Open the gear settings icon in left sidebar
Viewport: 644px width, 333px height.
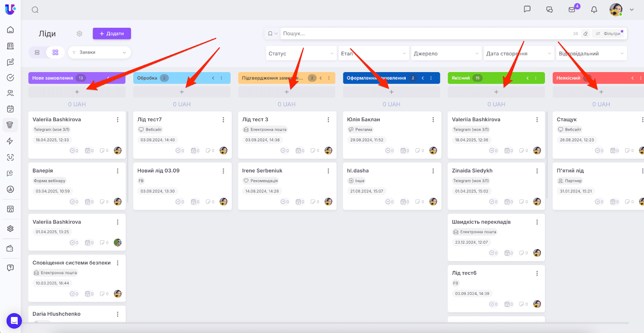(10, 229)
